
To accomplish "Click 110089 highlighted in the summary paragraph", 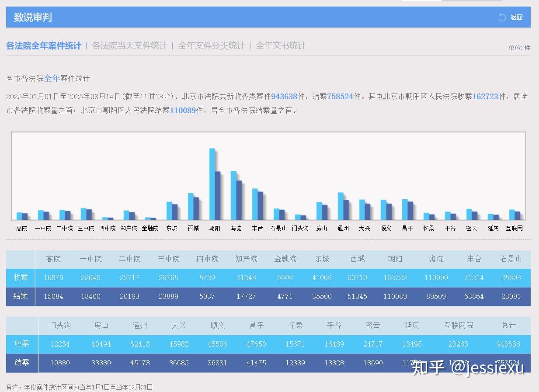I will pos(183,111).
